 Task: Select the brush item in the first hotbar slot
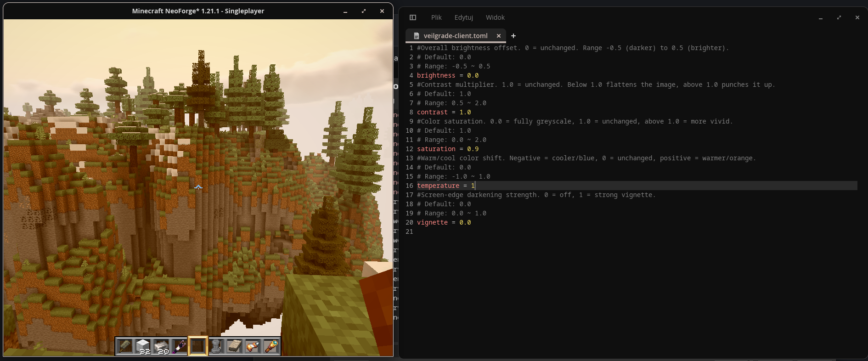[125, 346]
